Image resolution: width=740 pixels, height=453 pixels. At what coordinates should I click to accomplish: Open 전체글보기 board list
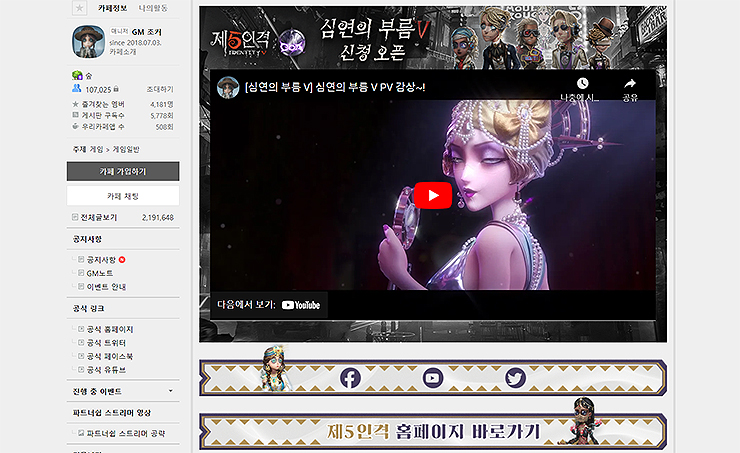(99, 217)
